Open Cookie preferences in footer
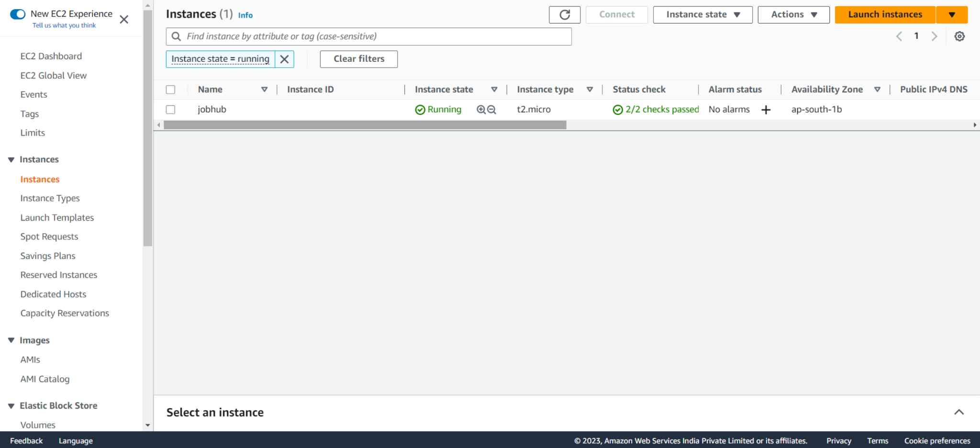980x448 pixels. click(937, 441)
